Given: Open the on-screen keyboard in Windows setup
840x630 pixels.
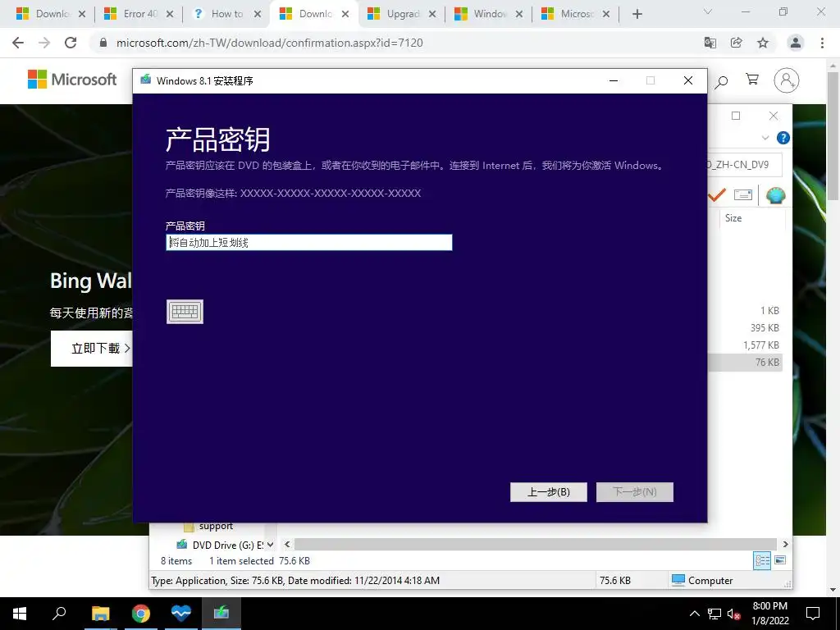Looking at the screenshot, I should [185, 312].
